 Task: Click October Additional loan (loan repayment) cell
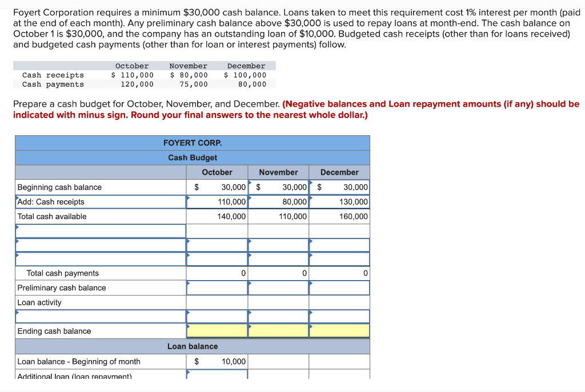coord(217,374)
